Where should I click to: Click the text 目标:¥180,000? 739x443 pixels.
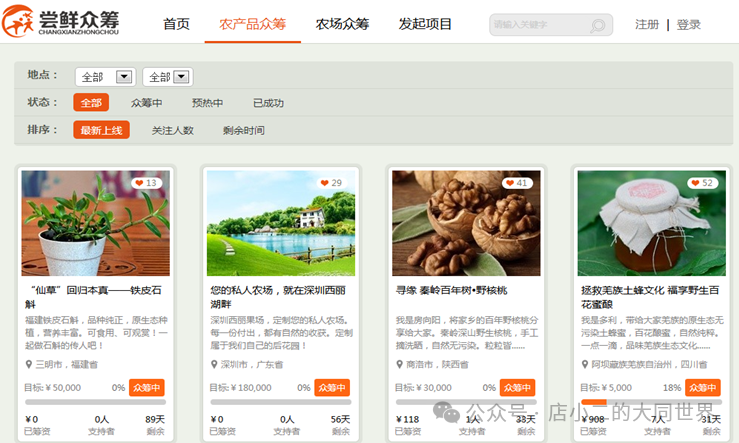(x=241, y=388)
